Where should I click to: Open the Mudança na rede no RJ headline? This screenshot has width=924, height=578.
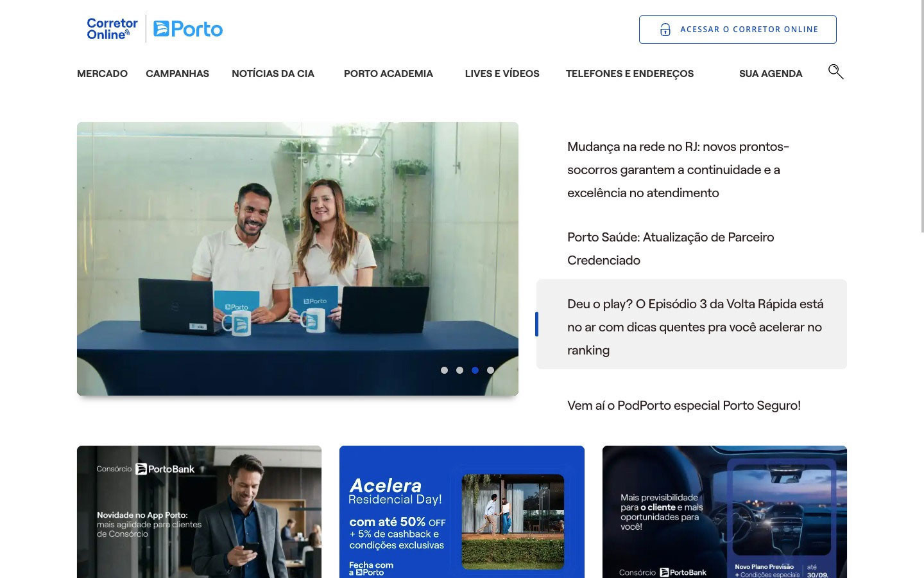(x=678, y=170)
